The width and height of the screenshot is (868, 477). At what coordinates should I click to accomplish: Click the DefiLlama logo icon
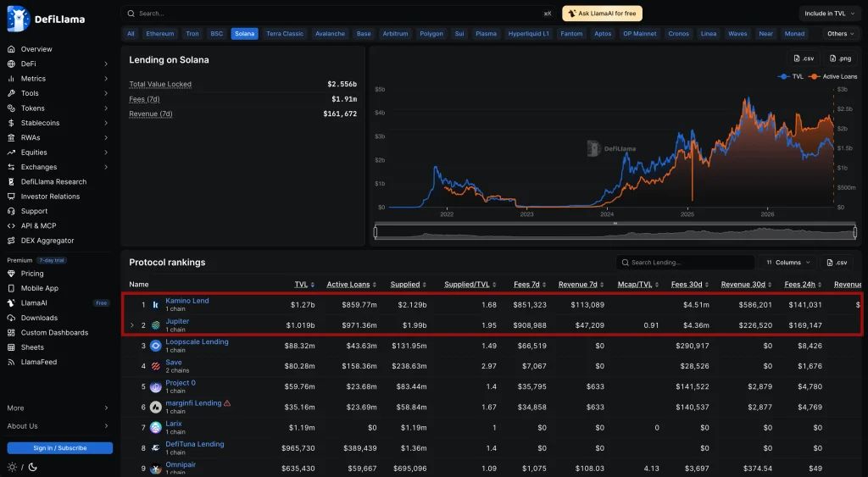tap(19, 19)
